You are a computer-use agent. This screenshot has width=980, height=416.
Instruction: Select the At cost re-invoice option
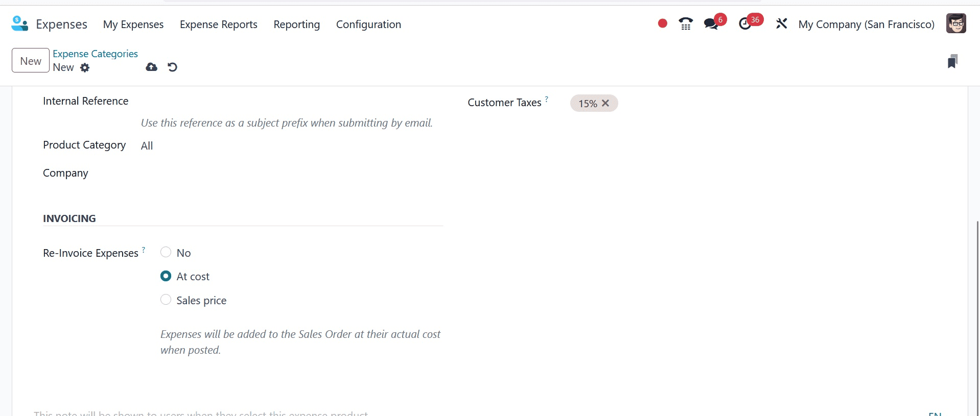pos(166,276)
